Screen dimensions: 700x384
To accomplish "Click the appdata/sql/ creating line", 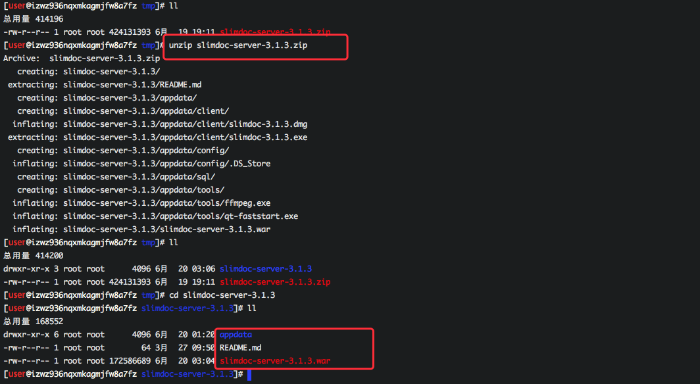I will (116, 177).
